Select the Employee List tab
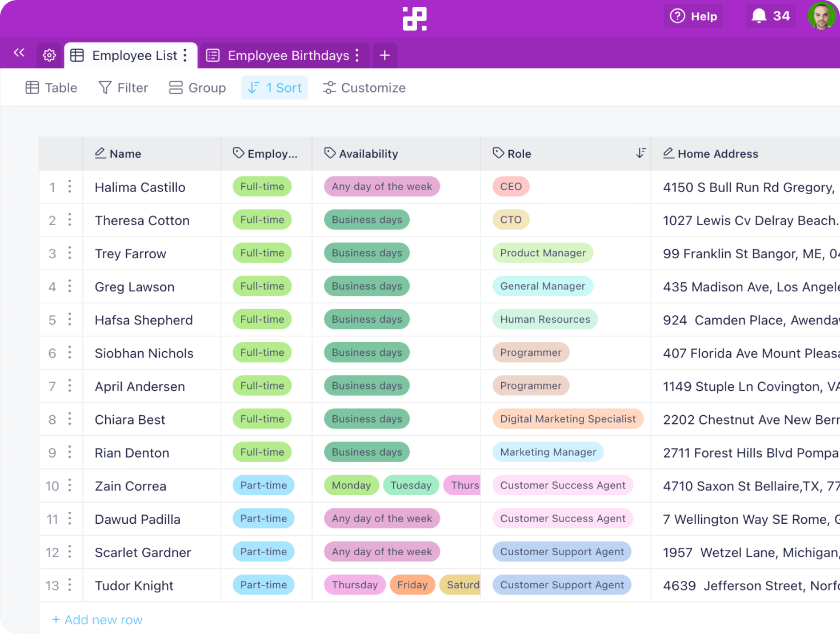Screen dimensions: 840x634 (x=134, y=55)
